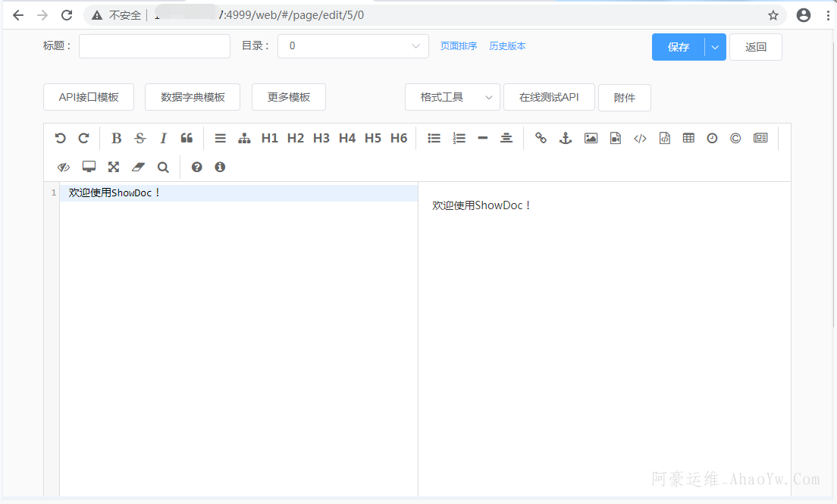Insert a hyperlink using the link icon
The width and height of the screenshot is (837, 504).
pos(541,138)
